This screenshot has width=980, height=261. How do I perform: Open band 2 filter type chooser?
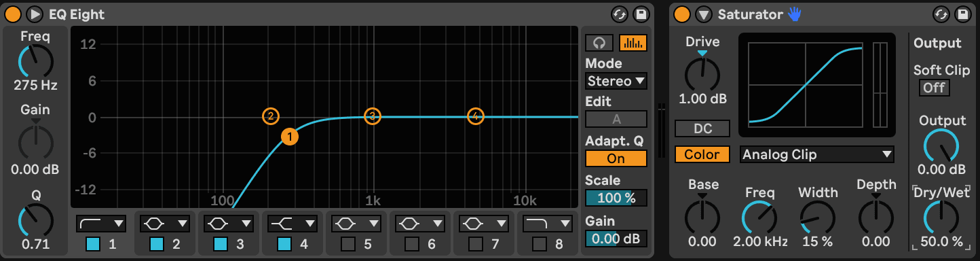tap(166, 223)
